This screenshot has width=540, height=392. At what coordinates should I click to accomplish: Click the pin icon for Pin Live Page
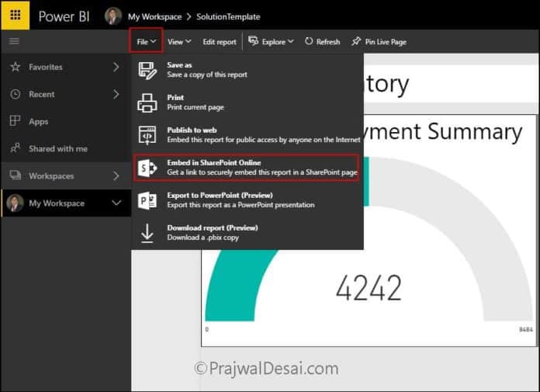(356, 41)
